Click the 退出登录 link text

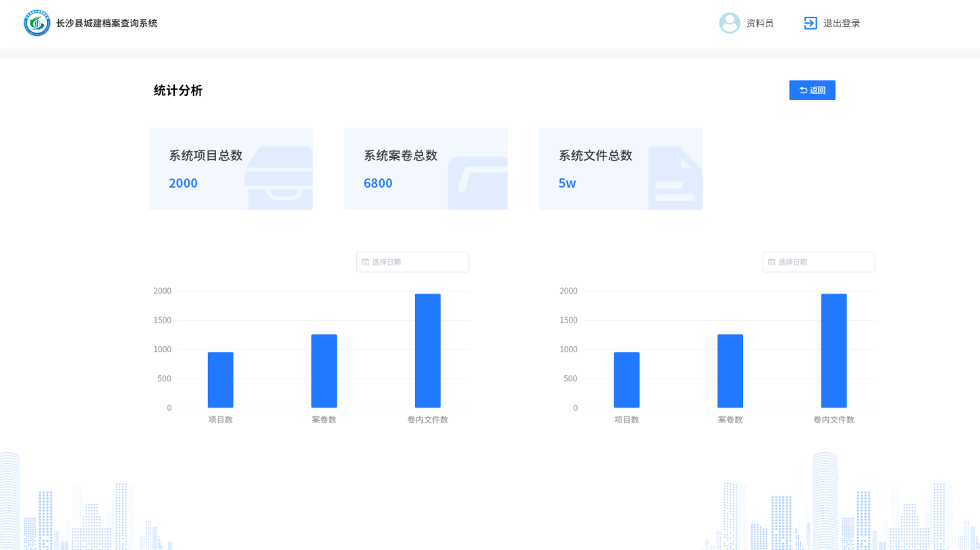[x=842, y=23]
